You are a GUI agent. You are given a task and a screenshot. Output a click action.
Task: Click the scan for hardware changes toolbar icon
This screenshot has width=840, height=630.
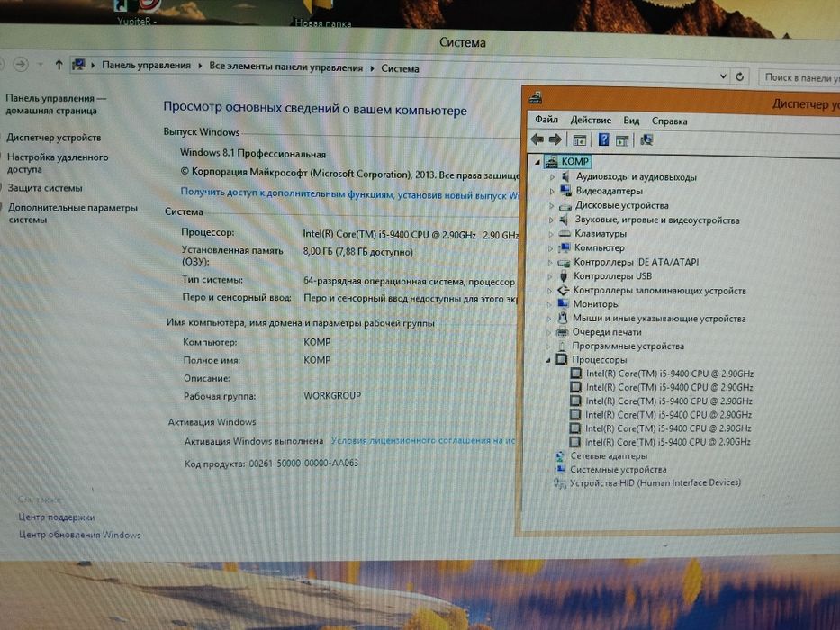pyautogui.click(x=646, y=140)
